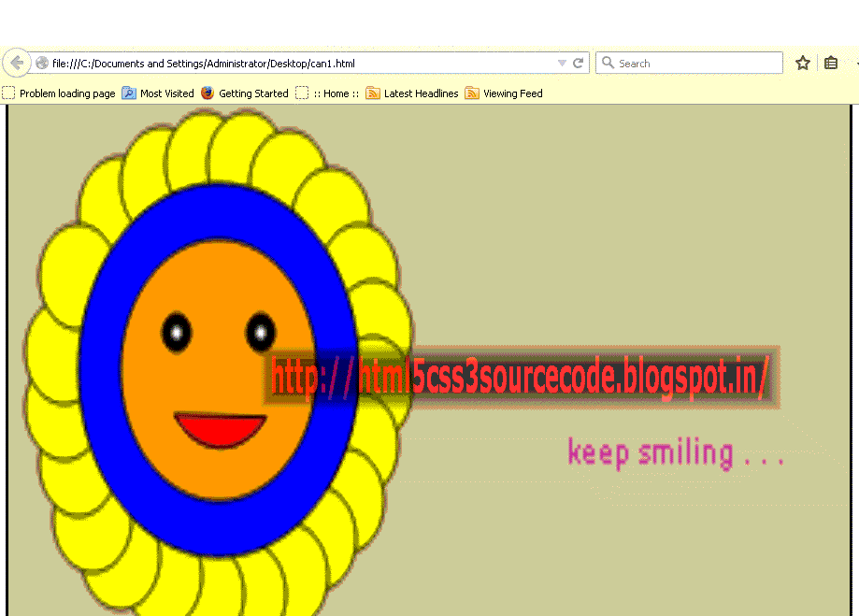Click the smiley's right eye on canvas
Viewport: 859px width, 616px height.
261,333
